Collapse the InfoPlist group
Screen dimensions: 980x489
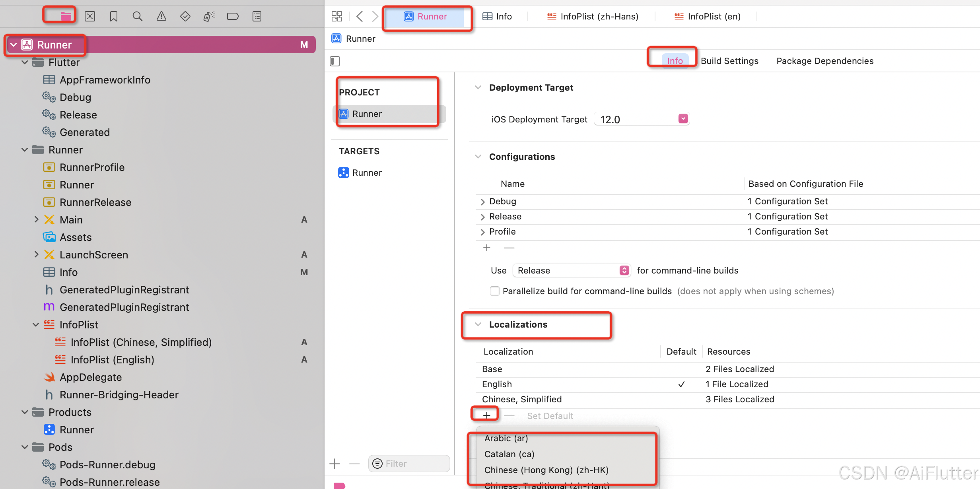36,324
